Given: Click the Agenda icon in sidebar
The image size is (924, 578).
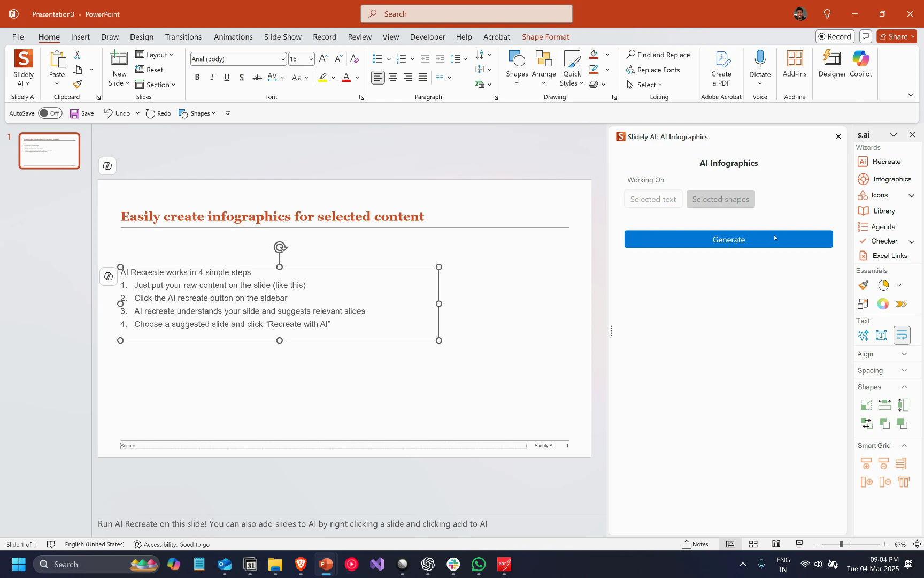Looking at the screenshot, I should point(863,227).
